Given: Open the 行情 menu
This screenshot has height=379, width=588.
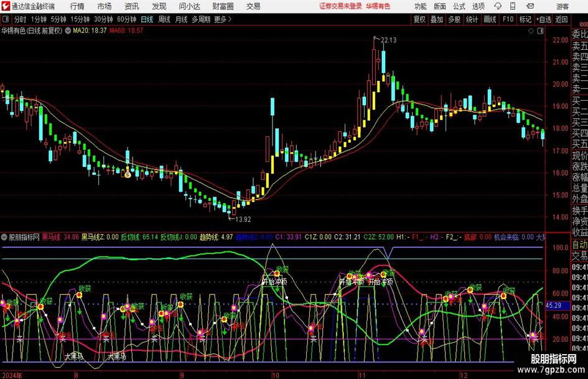Looking at the screenshot, I should point(77,6).
